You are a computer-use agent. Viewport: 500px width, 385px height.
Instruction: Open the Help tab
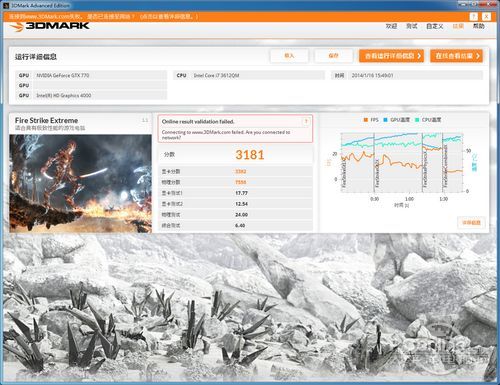click(x=479, y=26)
